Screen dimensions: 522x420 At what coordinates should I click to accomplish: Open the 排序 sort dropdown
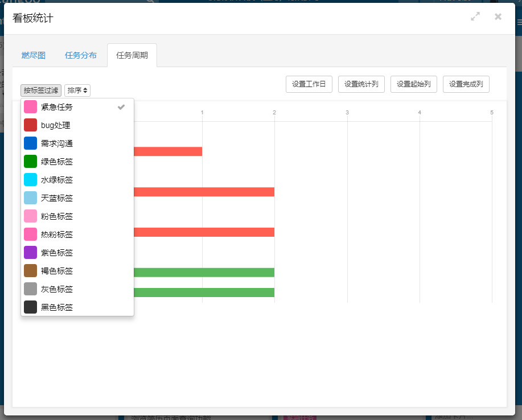[77, 90]
